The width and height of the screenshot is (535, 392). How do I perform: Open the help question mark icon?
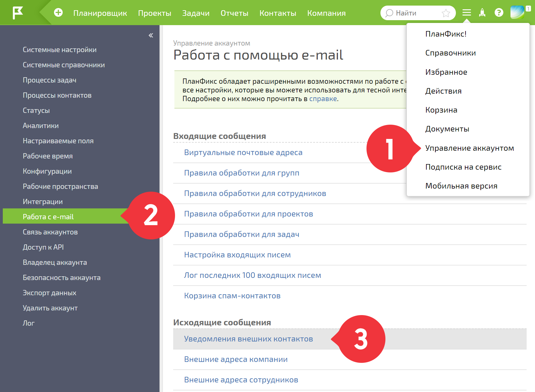[x=499, y=13]
